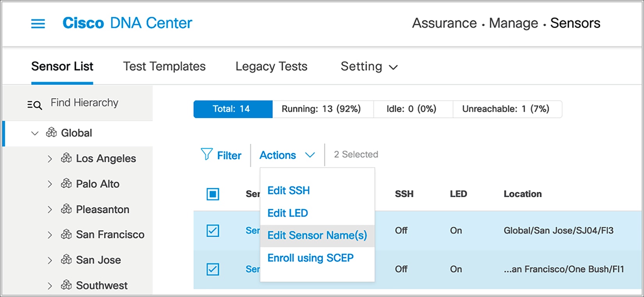Image resolution: width=644 pixels, height=297 pixels.
Task: Expand the San Jose node
Action: [50, 260]
